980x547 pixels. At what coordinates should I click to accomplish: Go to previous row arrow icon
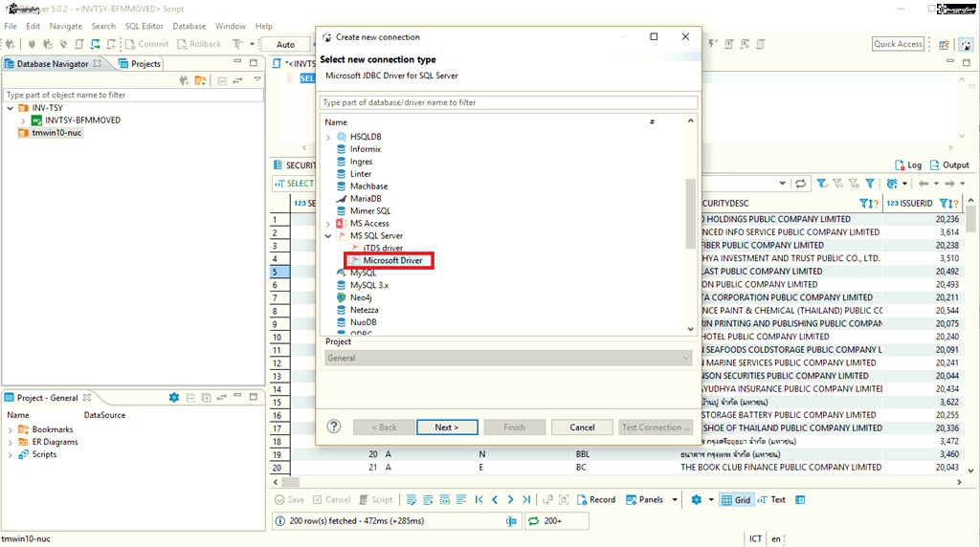coord(495,499)
